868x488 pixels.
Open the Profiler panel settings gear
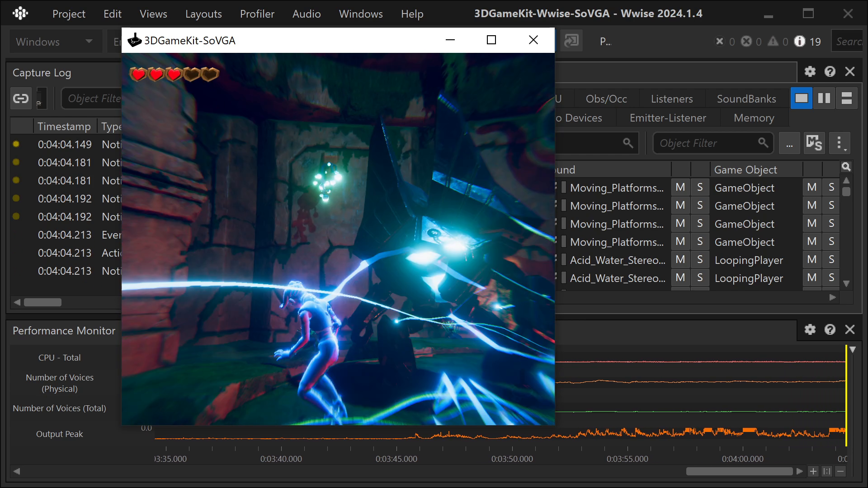[810, 71]
